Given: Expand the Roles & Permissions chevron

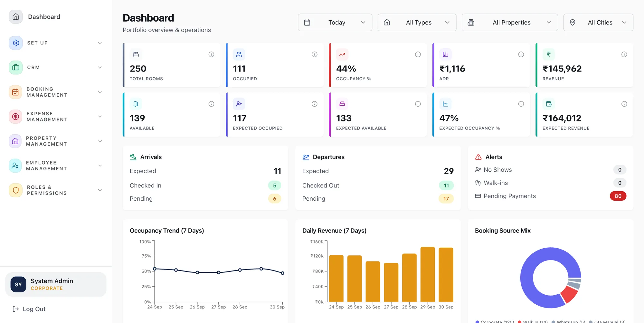Looking at the screenshot, I should tap(100, 190).
